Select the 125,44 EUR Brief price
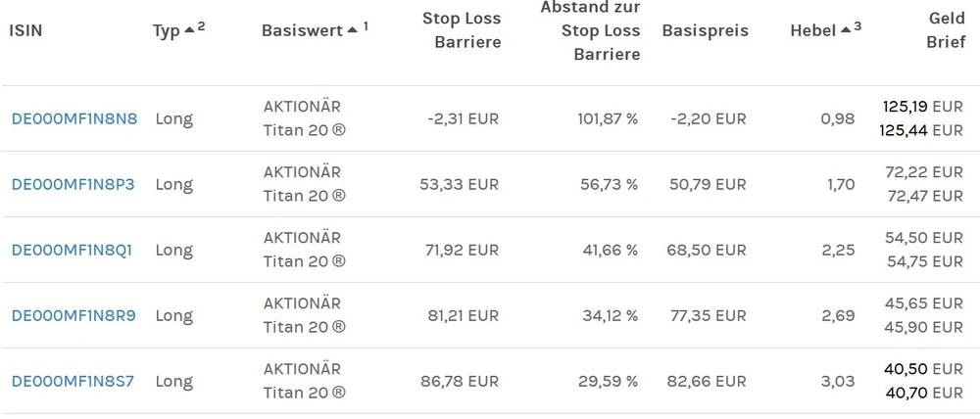 coord(922,130)
